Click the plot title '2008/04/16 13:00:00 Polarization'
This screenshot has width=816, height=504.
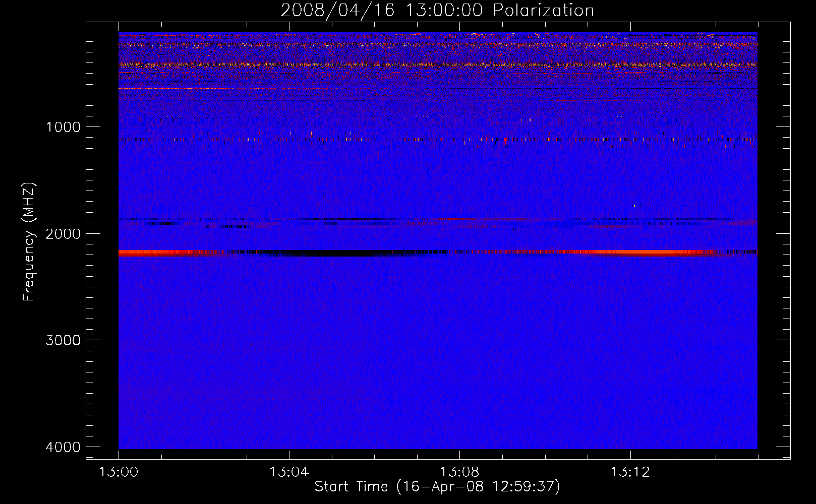pyautogui.click(x=437, y=10)
